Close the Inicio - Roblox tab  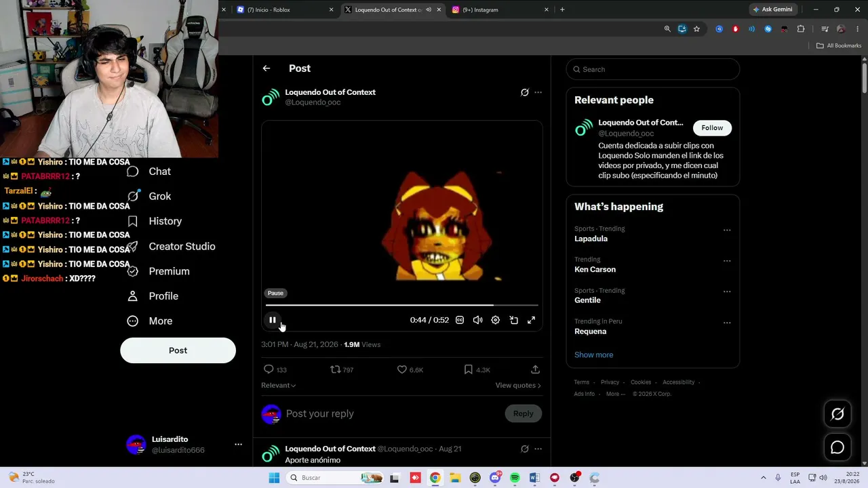point(331,9)
